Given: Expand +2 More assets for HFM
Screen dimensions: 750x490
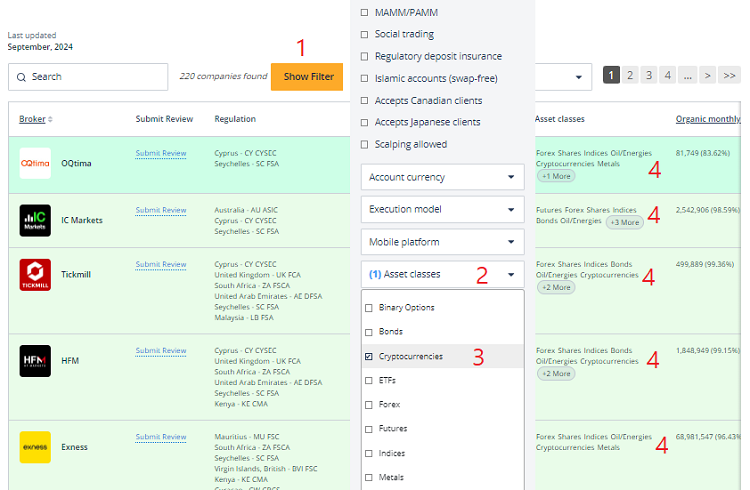Looking at the screenshot, I should point(556,374).
